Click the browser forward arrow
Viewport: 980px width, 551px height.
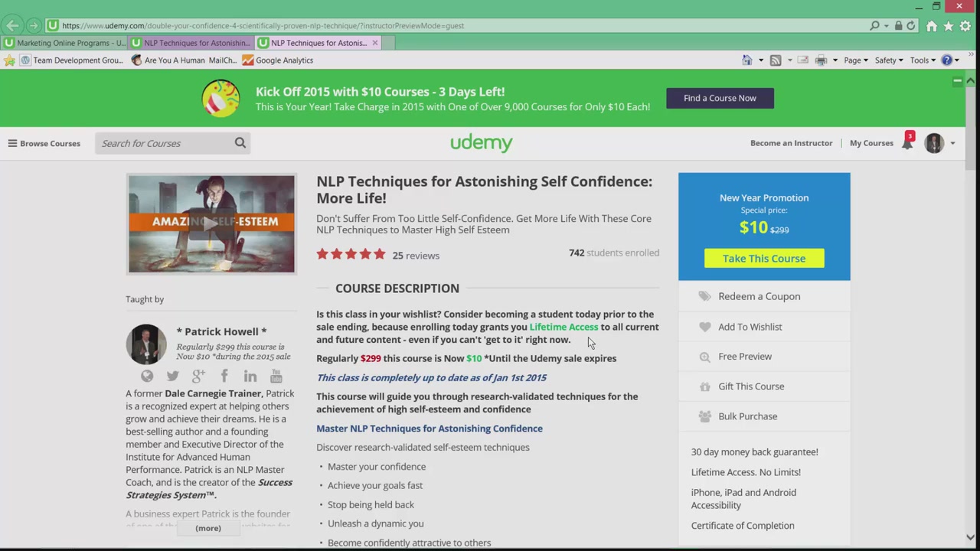[33, 25]
